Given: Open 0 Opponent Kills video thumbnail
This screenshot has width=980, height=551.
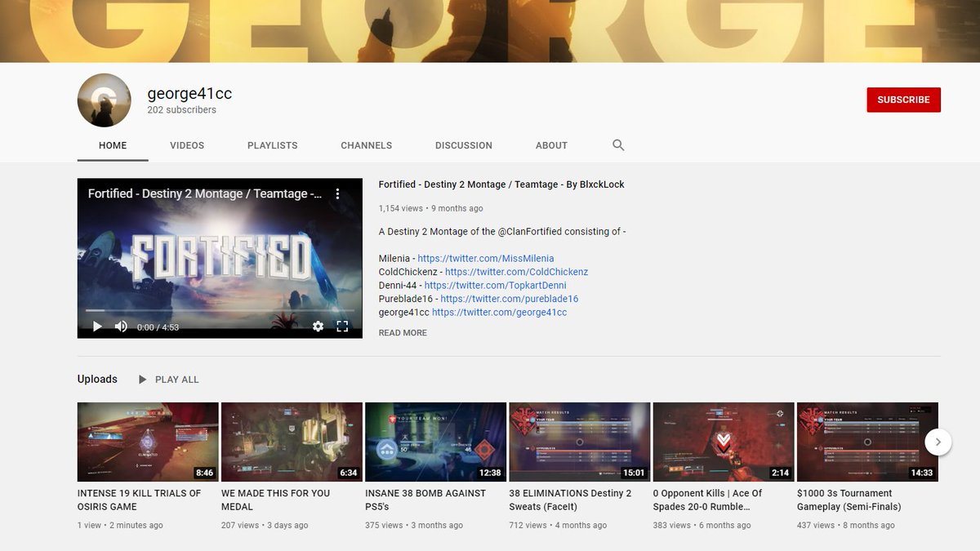Looking at the screenshot, I should 724,442.
